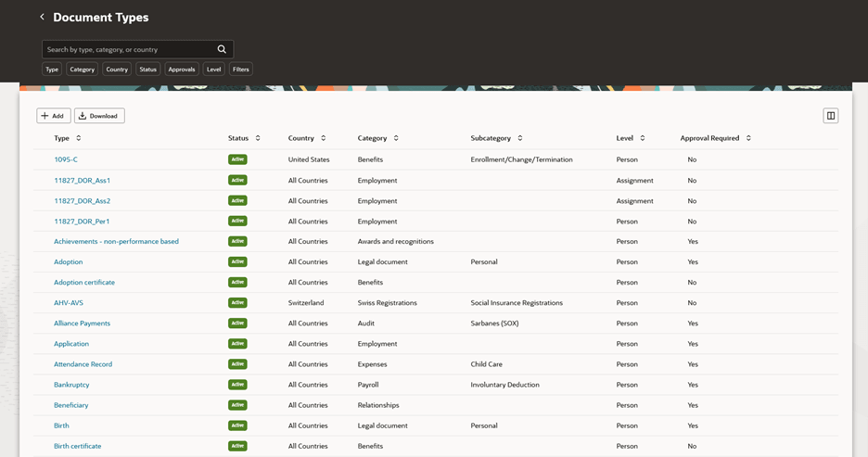Screen dimensions: 868x457
Task: Click the Involuntary Deduction cell
Action: click(504, 385)
